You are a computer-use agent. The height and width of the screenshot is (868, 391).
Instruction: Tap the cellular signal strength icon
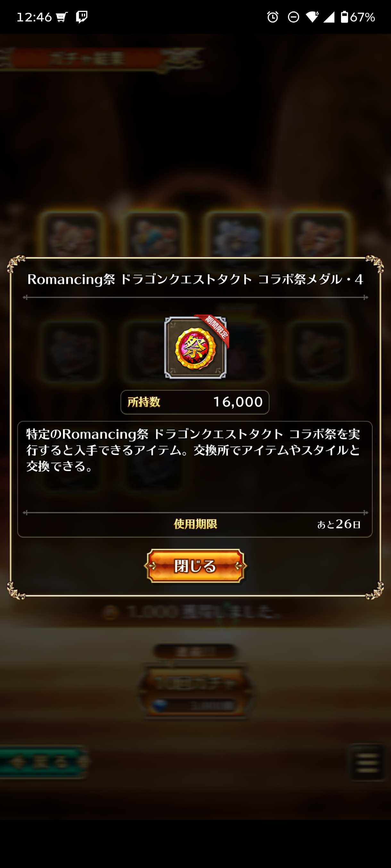click(x=329, y=17)
